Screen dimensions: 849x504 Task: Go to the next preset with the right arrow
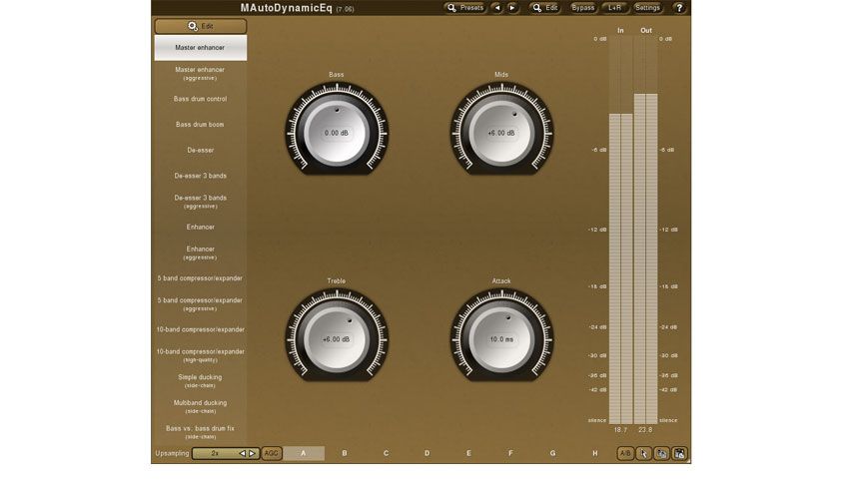512,8
